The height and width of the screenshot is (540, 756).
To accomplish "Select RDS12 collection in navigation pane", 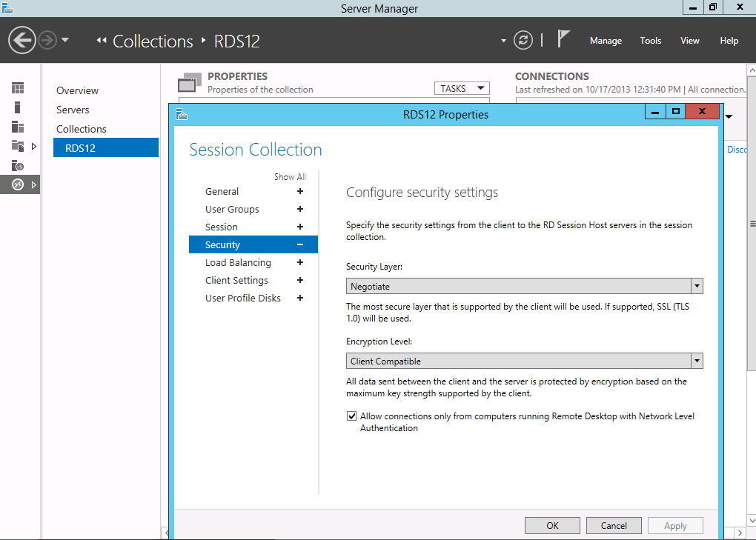I will 105,147.
